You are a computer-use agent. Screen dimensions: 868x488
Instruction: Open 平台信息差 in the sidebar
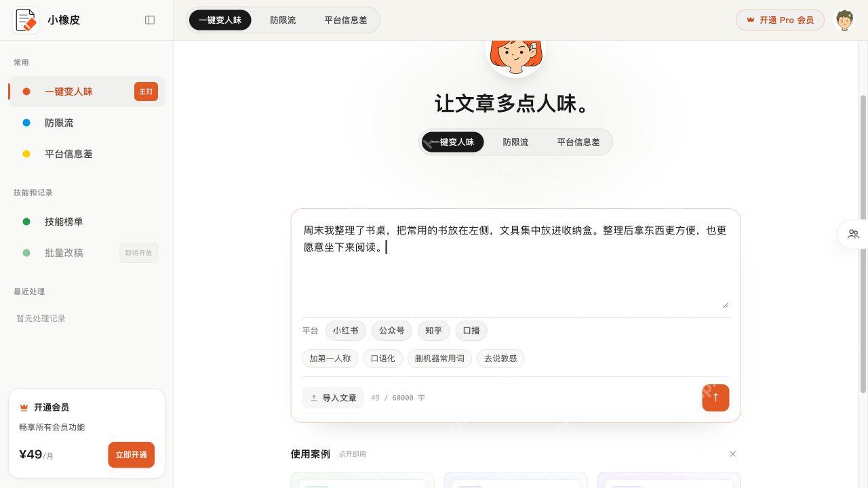[87, 154]
